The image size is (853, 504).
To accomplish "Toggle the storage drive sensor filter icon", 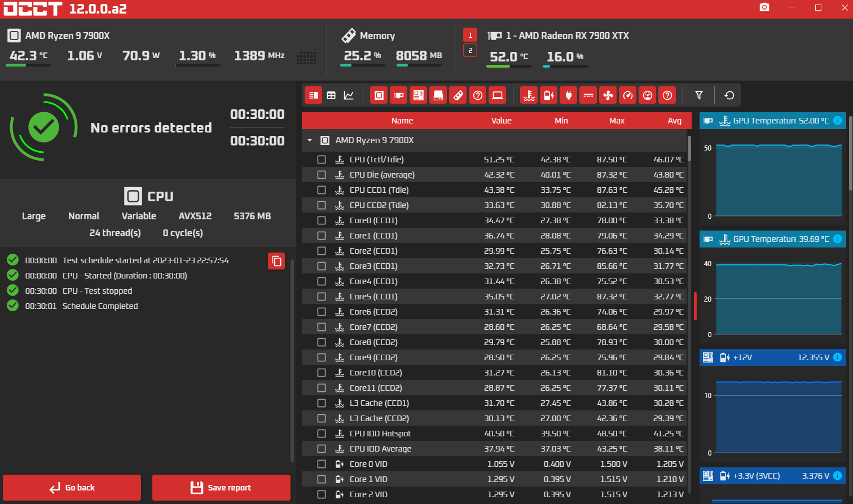I will coord(438,95).
